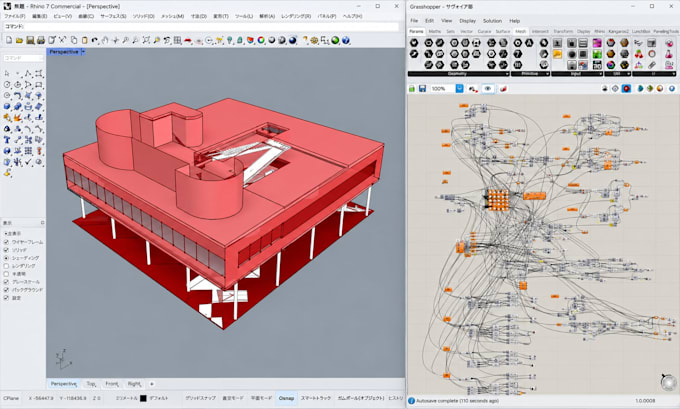Open the レンダリング(R) menu in Rhino
The height and width of the screenshot is (409, 680).
pos(296,16)
